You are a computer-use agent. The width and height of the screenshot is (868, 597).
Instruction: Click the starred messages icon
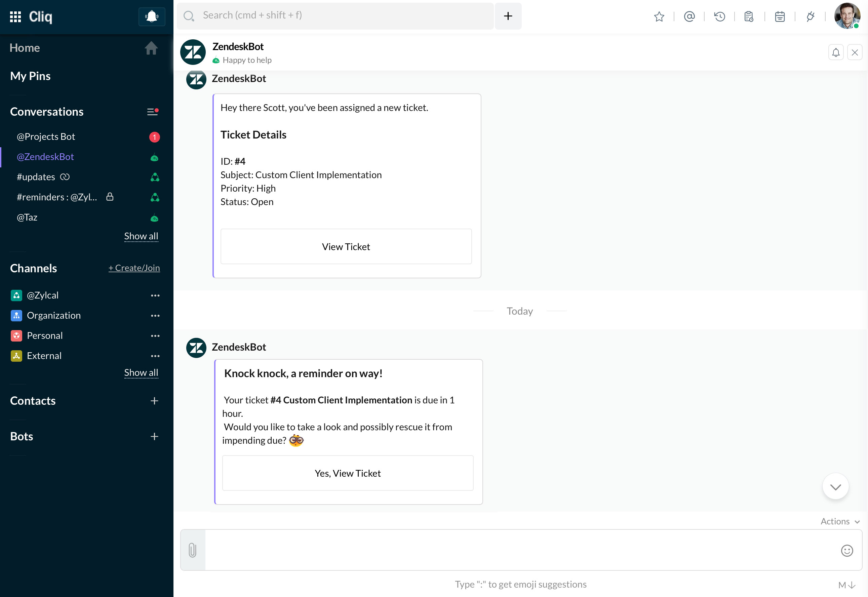pos(659,16)
